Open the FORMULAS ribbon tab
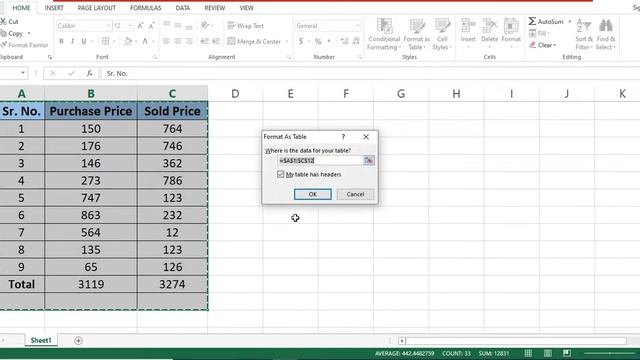 point(146,8)
